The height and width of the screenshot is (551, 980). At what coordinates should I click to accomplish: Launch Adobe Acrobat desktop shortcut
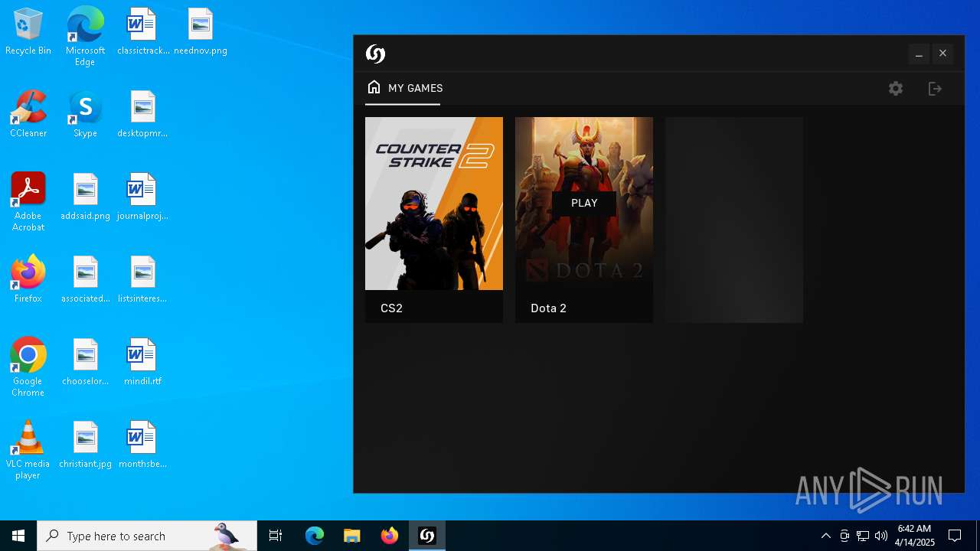point(28,202)
